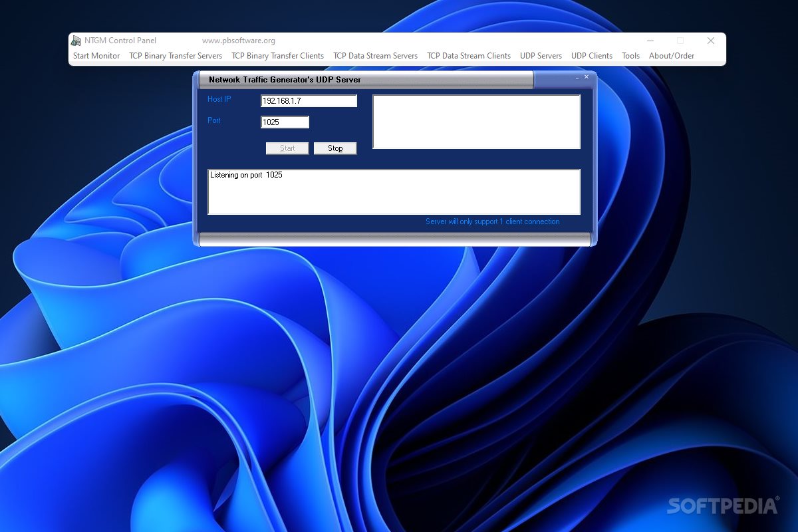Image resolution: width=798 pixels, height=532 pixels.
Task: Close the UDP Server window
Action: (587, 77)
